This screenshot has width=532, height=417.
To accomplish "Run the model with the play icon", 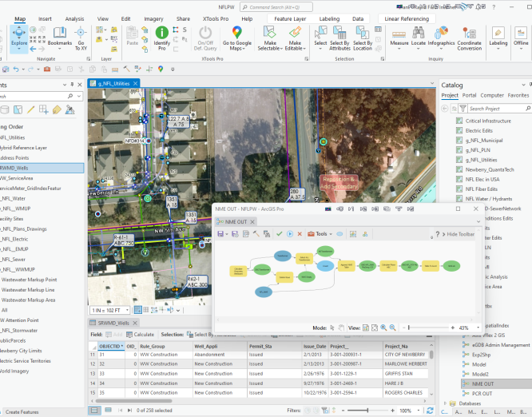I will 290,234.
